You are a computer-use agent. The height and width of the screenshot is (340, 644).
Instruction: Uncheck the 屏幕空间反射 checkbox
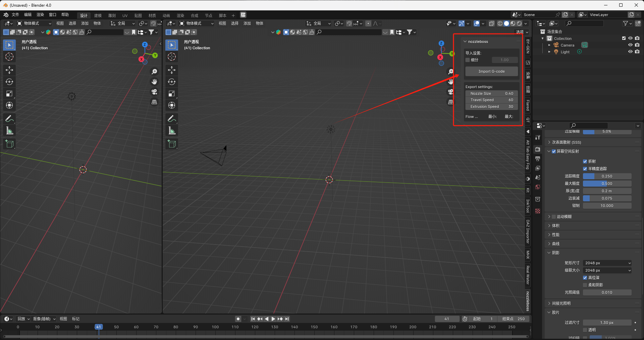coord(554,151)
